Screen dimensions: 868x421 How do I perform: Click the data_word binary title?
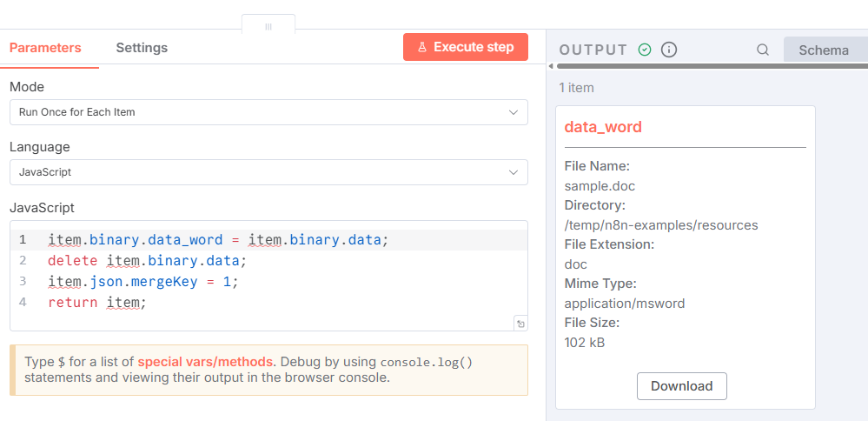pyautogui.click(x=603, y=127)
